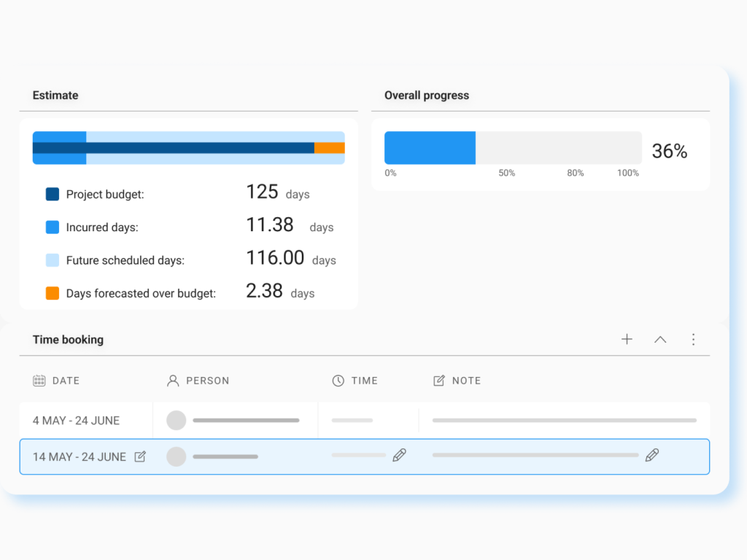Click the plus icon in Time booking
This screenshot has width=747, height=560.
click(627, 339)
